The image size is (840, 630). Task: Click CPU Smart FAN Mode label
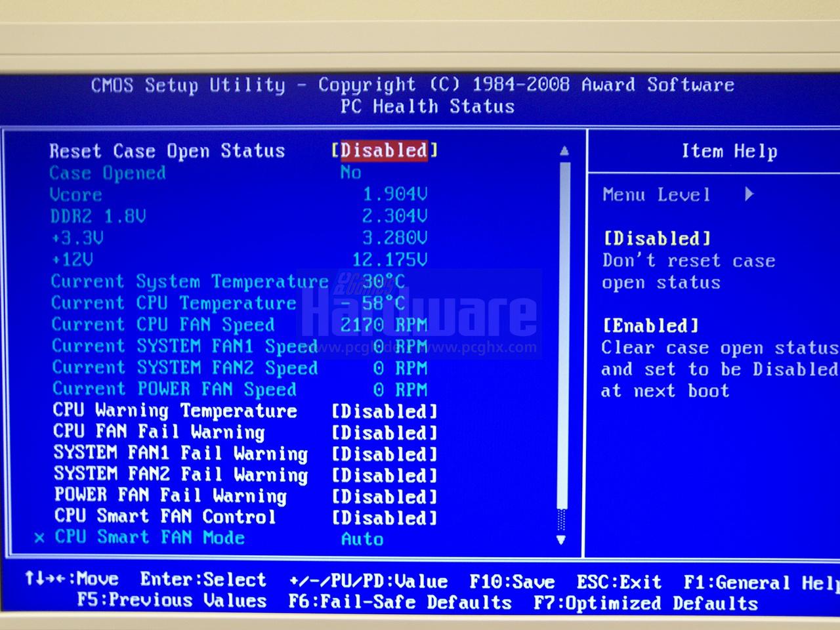tap(150, 537)
